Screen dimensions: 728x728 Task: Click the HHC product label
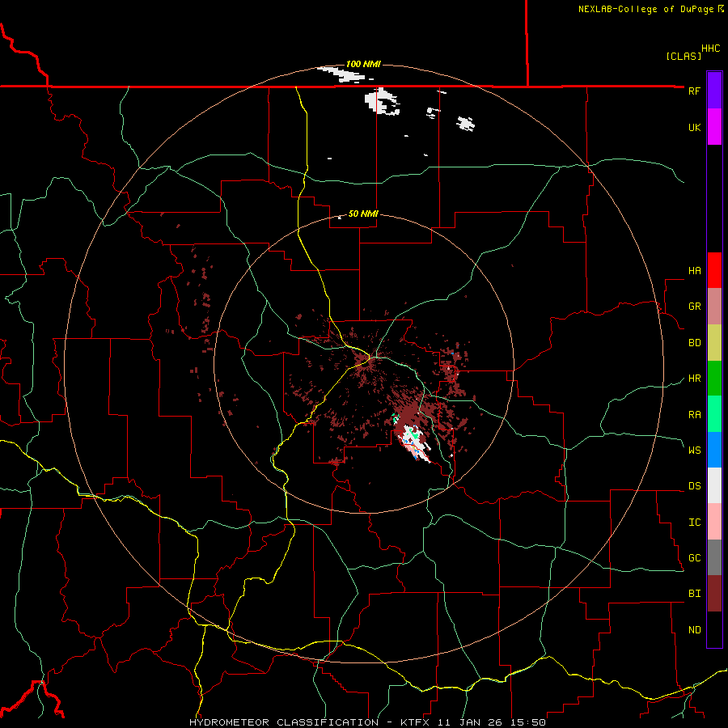point(710,49)
